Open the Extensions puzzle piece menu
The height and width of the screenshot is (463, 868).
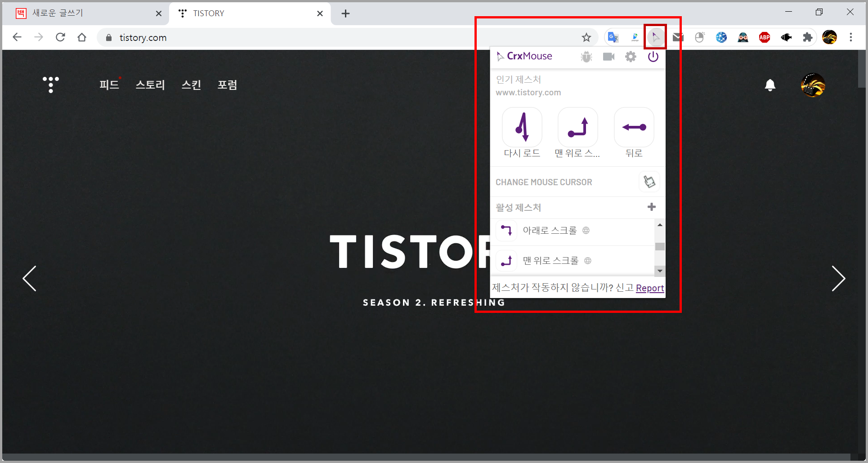[808, 37]
